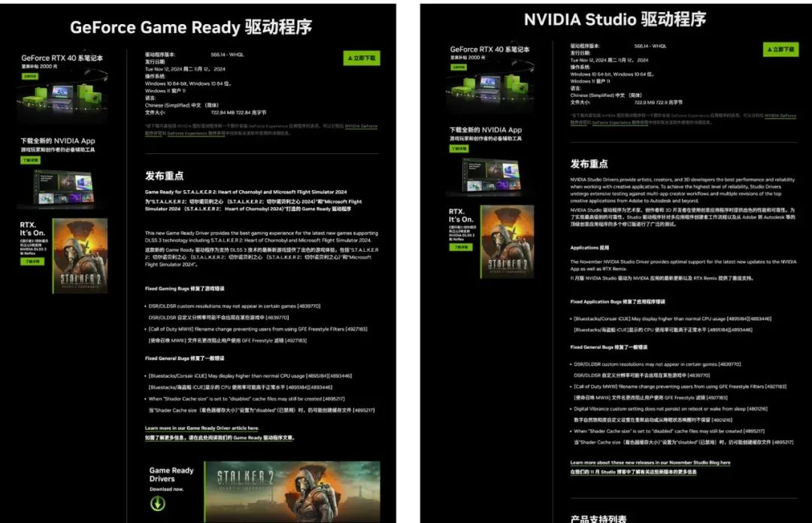Open the wide STALKER 2 Game Ready Drivers banner

[x=292, y=491]
